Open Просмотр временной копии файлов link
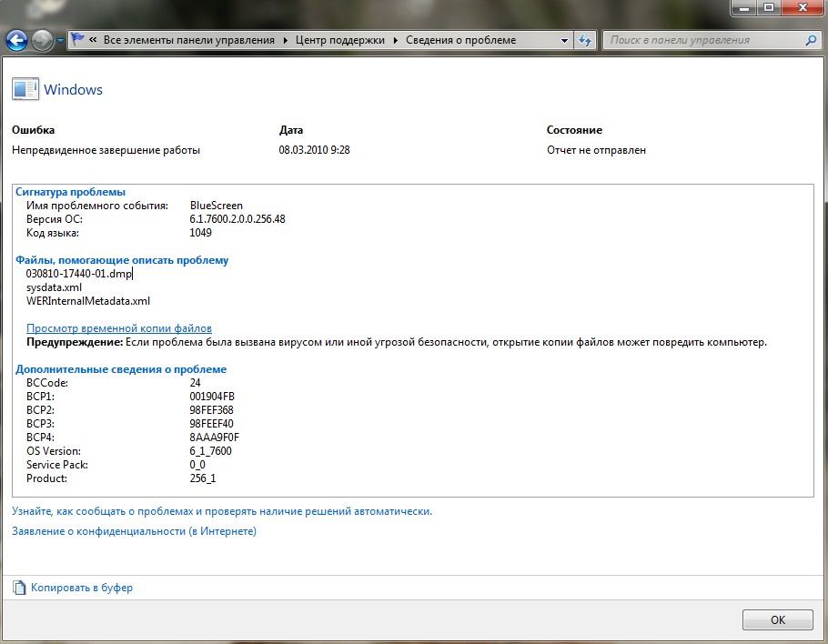This screenshot has width=828, height=644. [118, 328]
